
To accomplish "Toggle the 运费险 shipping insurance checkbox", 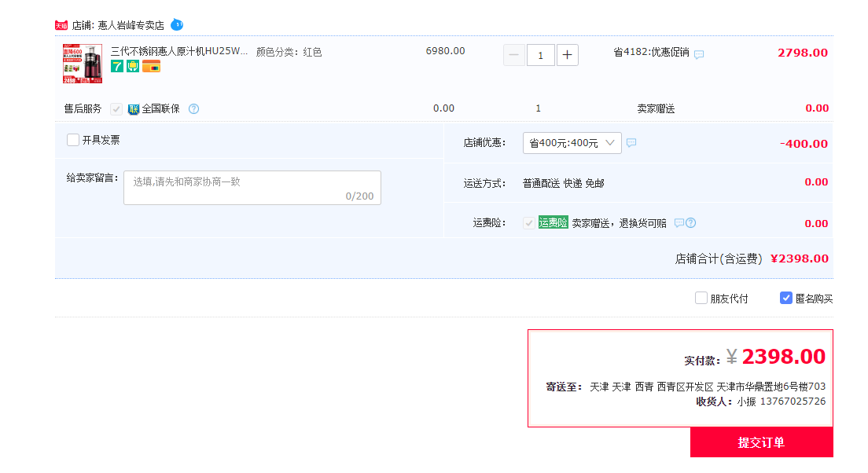I will coord(528,223).
